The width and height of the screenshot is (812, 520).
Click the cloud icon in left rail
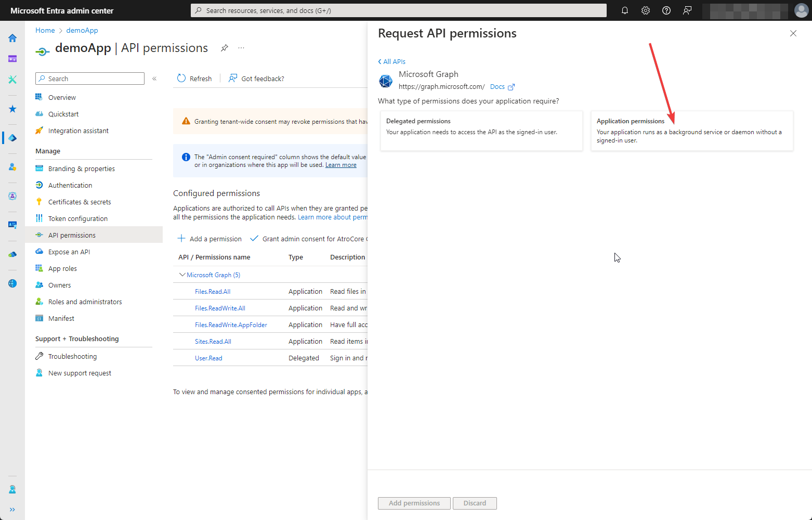(12, 254)
